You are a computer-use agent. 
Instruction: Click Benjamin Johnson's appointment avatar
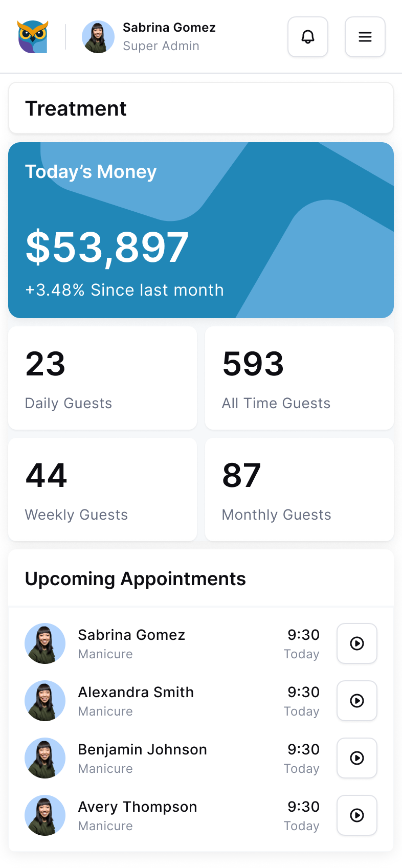click(x=45, y=758)
